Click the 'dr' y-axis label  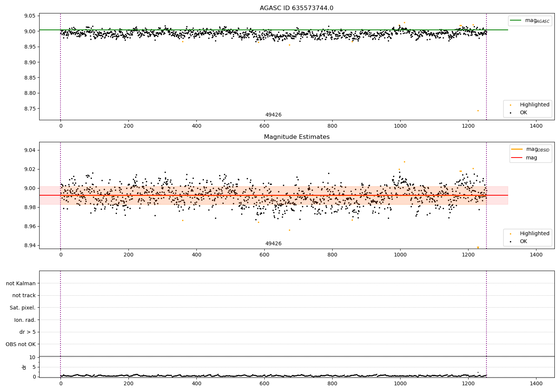pyautogui.click(x=24, y=367)
